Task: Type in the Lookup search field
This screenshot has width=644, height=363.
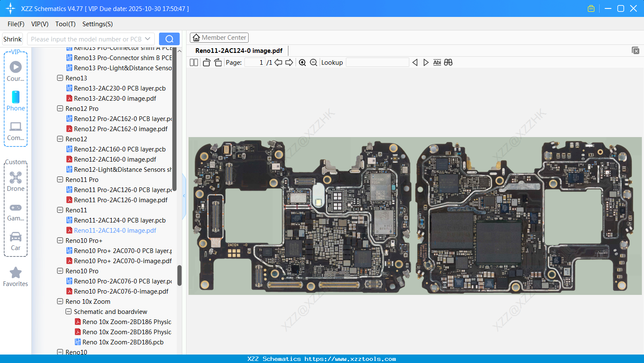Action: pos(377,62)
